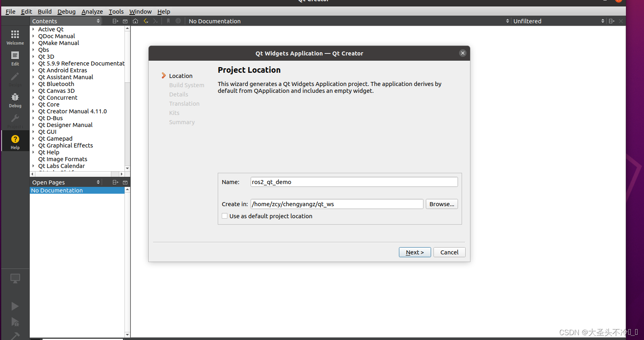This screenshot has height=340, width=644.
Task: Open the Debug menu
Action: [x=66, y=11]
